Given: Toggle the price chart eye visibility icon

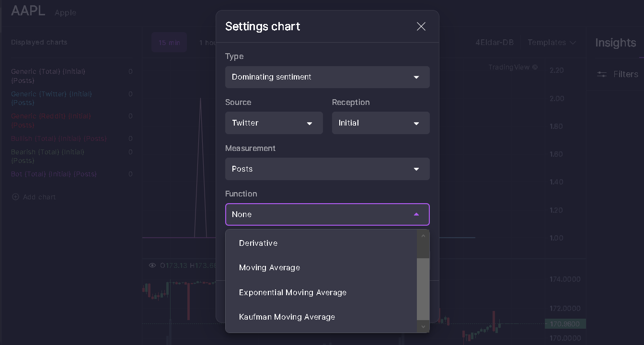Looking at the screenshot, I should coord(152,265).
